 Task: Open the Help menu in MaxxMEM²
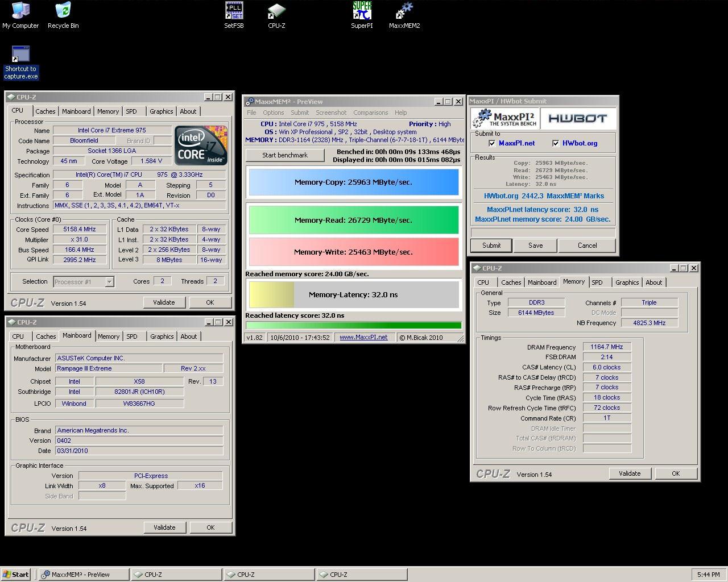click(400, 113)
